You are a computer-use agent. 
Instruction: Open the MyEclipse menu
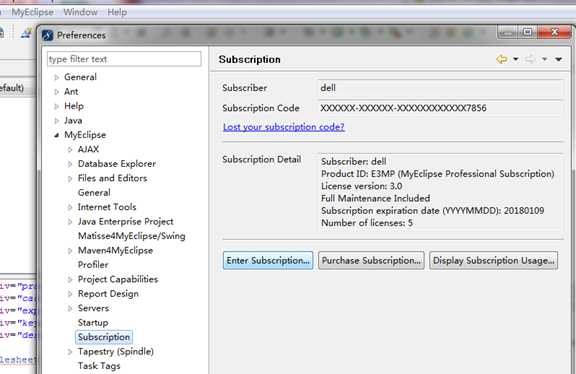(x=32, y=12)
